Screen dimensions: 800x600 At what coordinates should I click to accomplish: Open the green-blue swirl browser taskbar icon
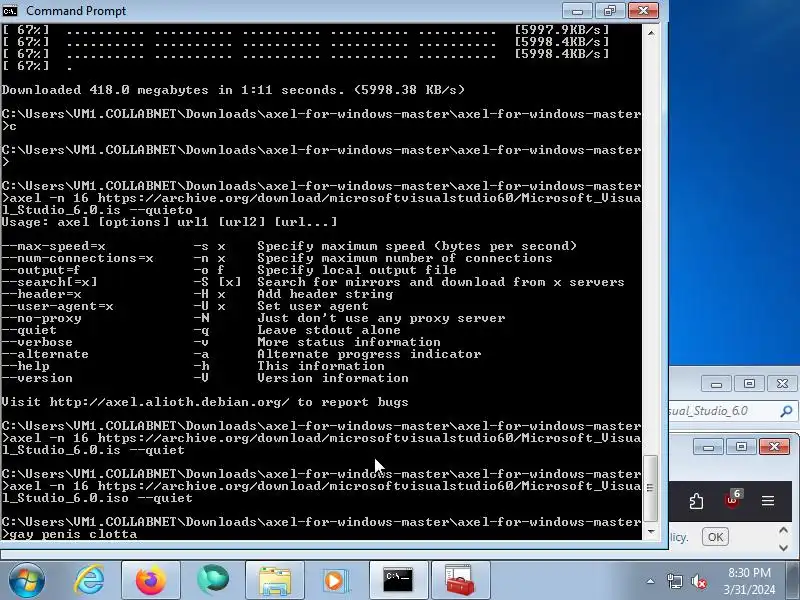pos(213,580)
